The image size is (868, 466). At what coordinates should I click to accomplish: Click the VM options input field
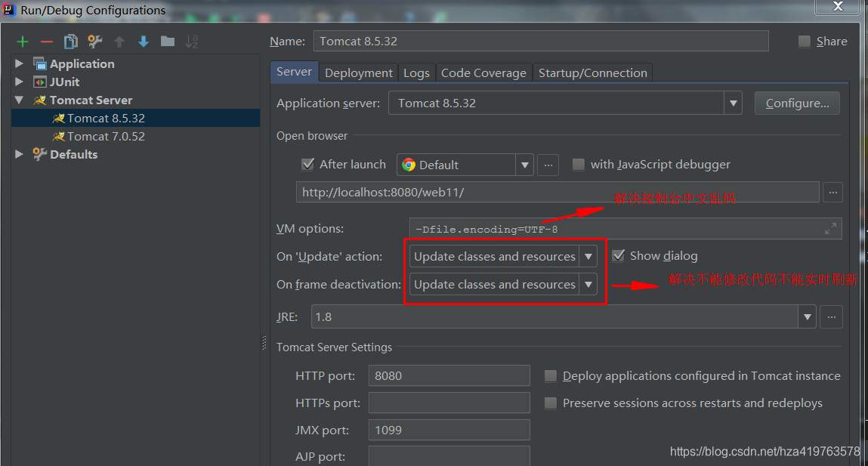click(626, 229)
